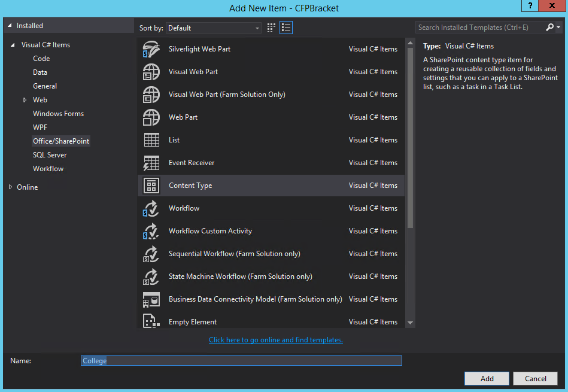Close the Add New Item dialog
568x392 pixels.
click(552, 5)
